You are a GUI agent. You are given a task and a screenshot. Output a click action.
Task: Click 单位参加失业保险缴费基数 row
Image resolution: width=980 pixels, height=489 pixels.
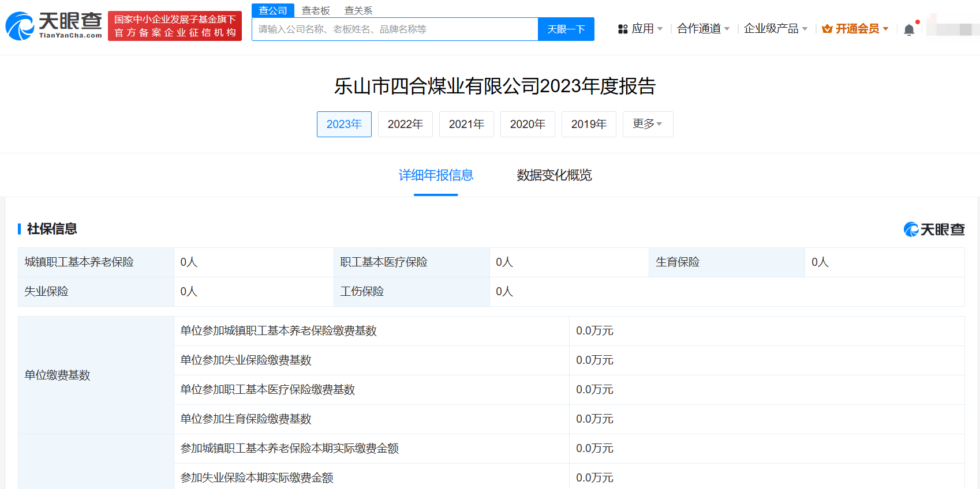coord(569,360)
